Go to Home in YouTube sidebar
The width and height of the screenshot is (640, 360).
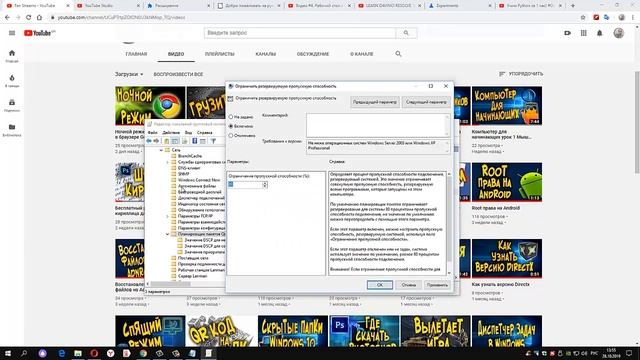tap(12, 56)
